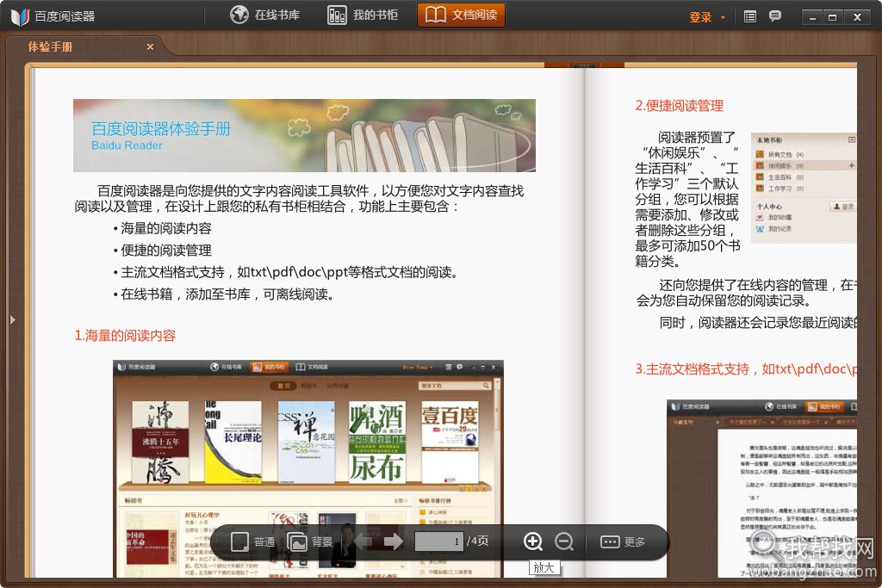Open the list menu icon in title bar

pos(750,17)
